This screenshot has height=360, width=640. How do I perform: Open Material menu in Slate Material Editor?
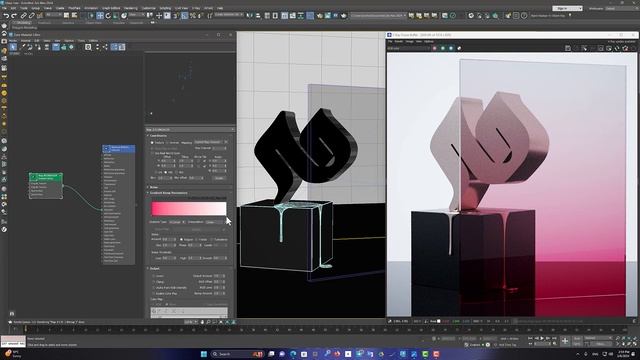point(25,41)
